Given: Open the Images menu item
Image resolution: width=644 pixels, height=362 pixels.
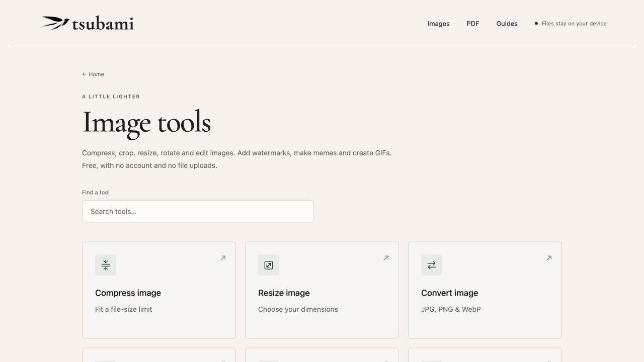Looking at the screenshot, I should coord(438,24).
